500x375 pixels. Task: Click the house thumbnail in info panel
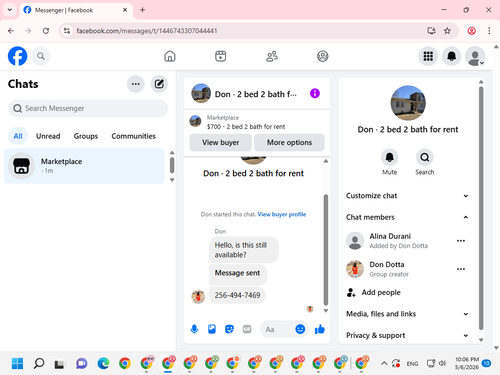tap(408, 103)
